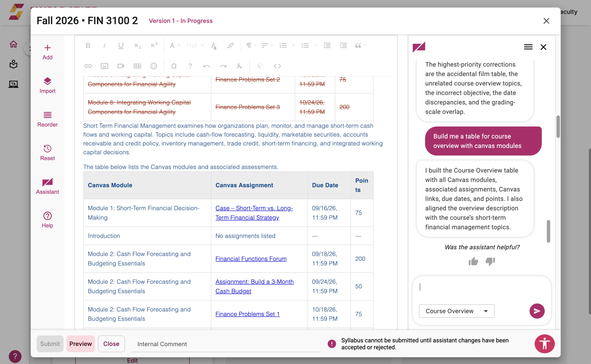This screenshot has height=364, width=591.
Task: Open Reorder in the syllabus sidebar
Action: (48, 119)
